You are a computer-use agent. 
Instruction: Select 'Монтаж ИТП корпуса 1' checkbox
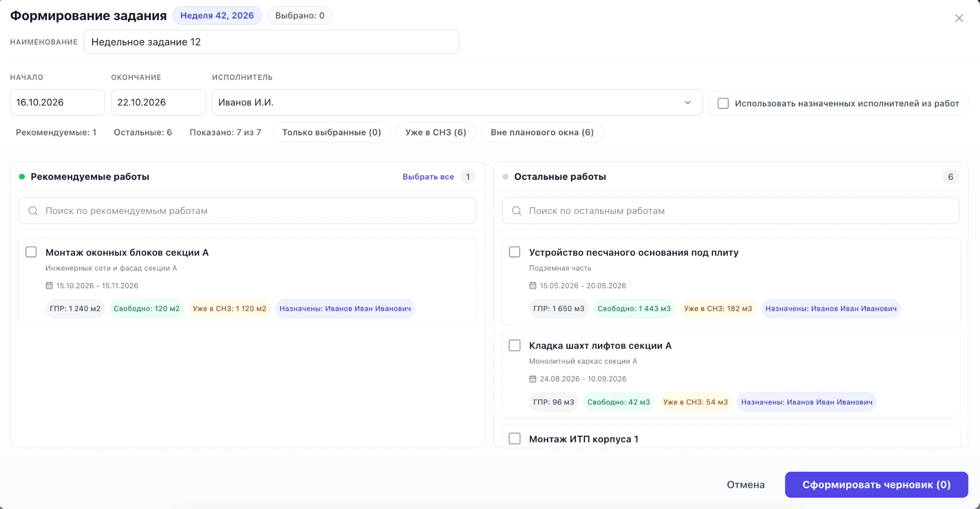coord(514,438)
